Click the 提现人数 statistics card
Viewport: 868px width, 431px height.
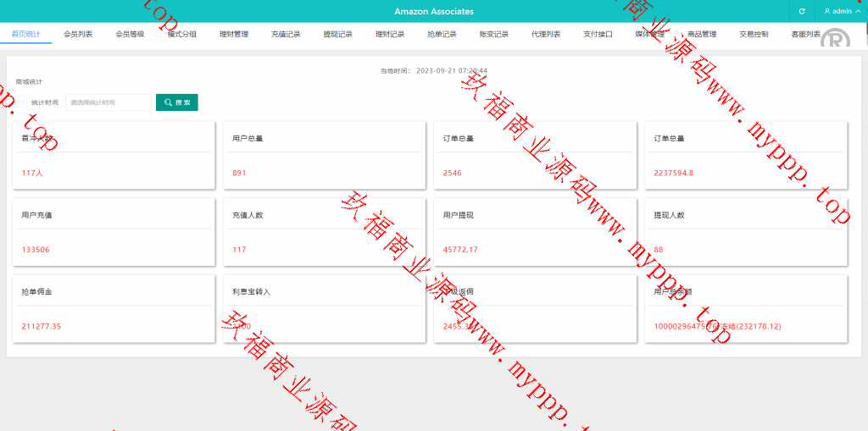point(745,232)
